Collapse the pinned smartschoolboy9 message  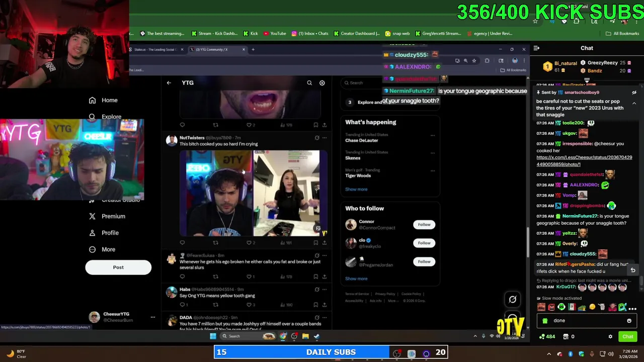(x=634, y=103)
